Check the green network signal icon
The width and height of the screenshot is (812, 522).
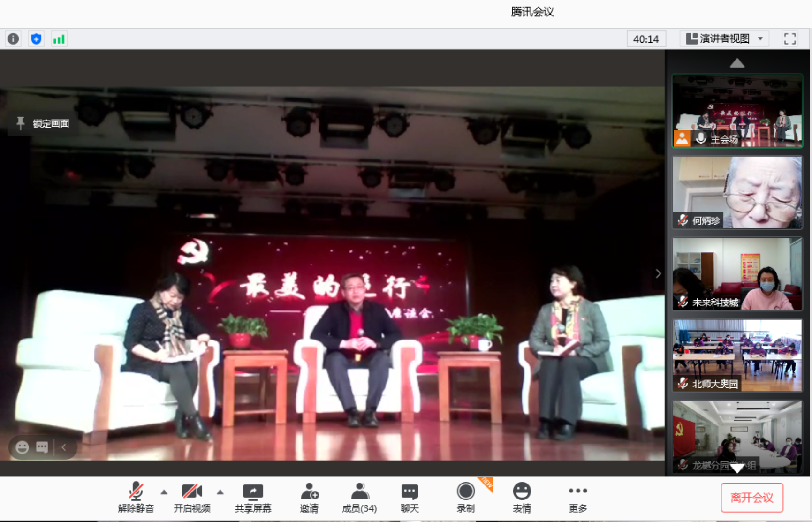coord(59,38)
